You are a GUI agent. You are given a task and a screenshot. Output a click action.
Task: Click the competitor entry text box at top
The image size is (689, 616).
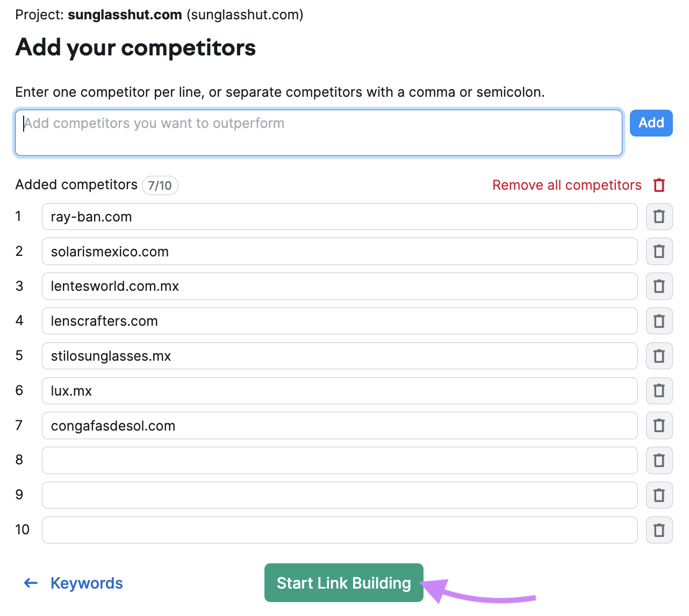click(x=319, y=132)
